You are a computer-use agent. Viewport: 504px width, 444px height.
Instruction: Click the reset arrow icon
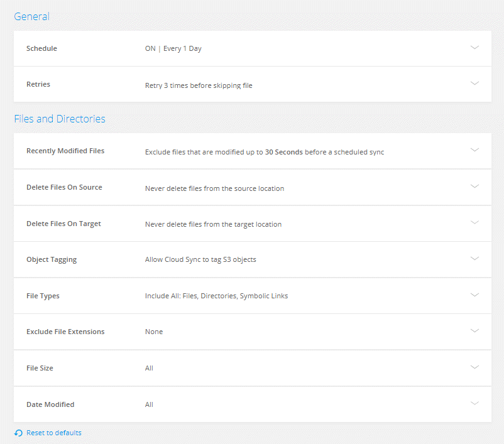18,433
